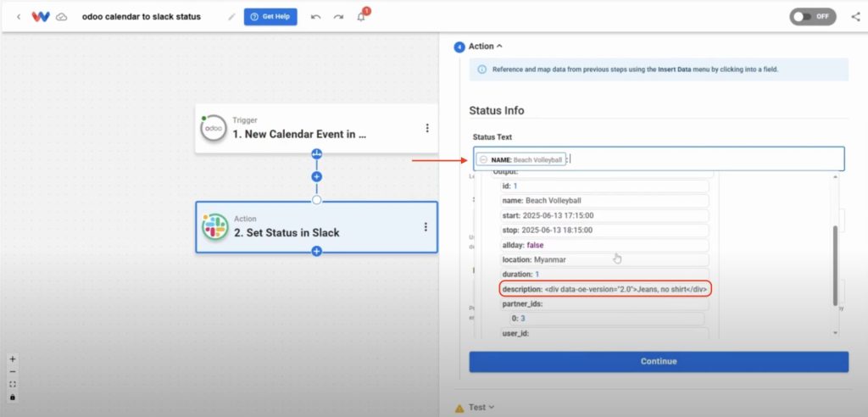Viewport: 868px width, 417px height.
Task: Select the partner_ids item
Action: (x=604, y=304)
